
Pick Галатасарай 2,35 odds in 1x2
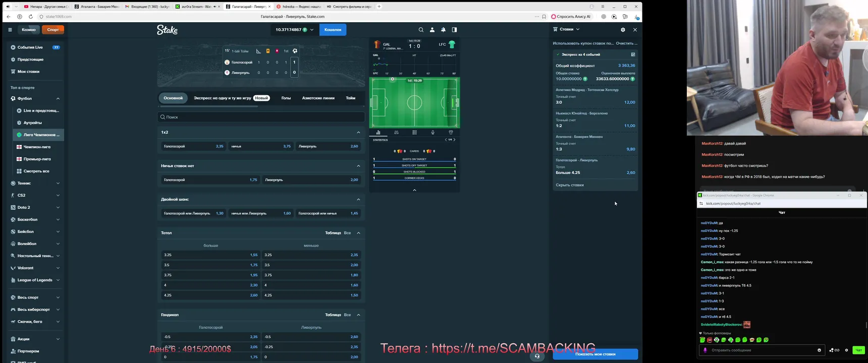click(x=194, y=146)
